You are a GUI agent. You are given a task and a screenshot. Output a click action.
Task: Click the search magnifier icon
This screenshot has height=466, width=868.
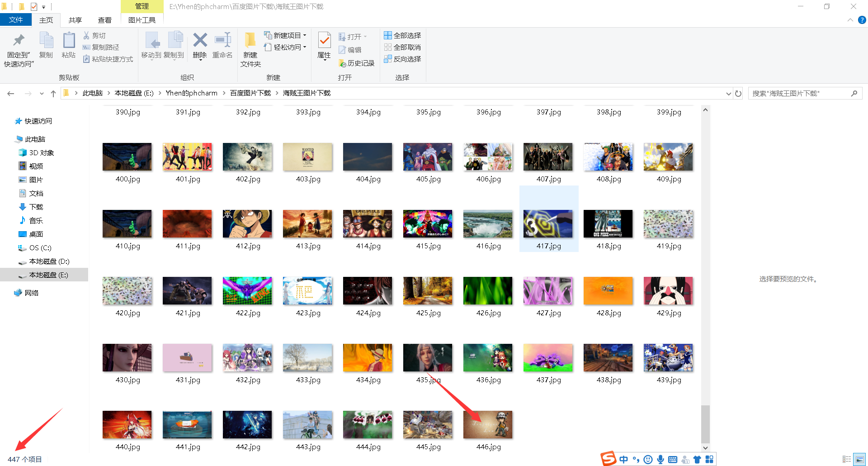(854, 93)
